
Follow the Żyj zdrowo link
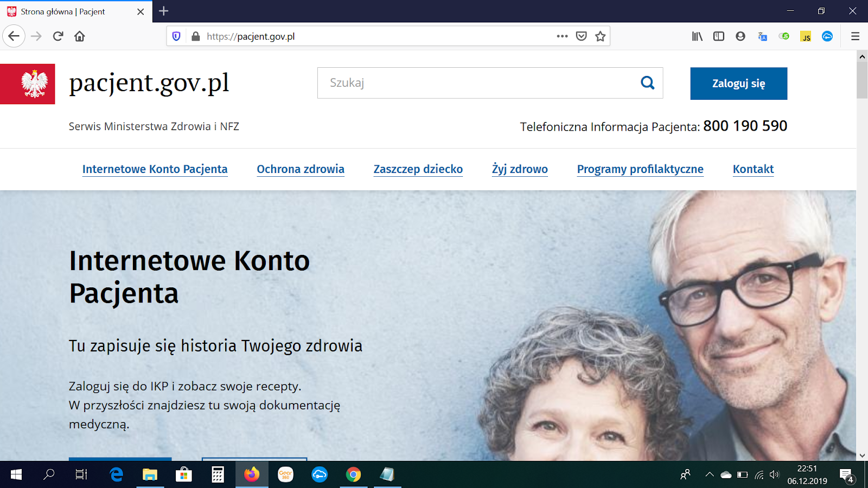click(519, 169)
